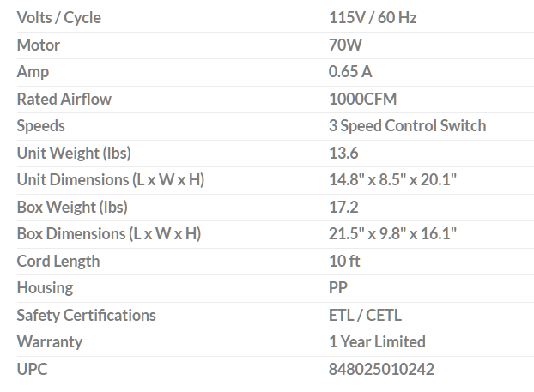Select the Motor 70W value
This screenshot has height=392, width=534.
tap(346, 45)
